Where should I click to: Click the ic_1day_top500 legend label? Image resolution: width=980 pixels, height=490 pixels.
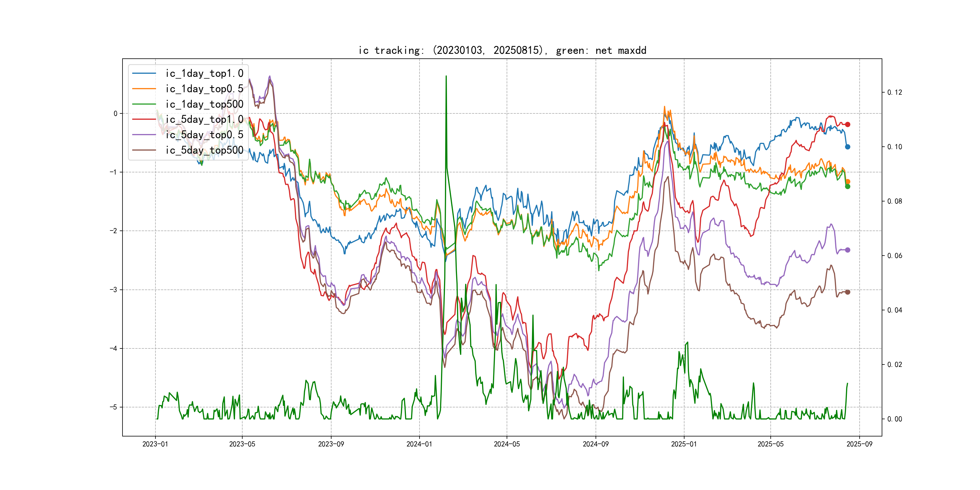tap(204, 104)
